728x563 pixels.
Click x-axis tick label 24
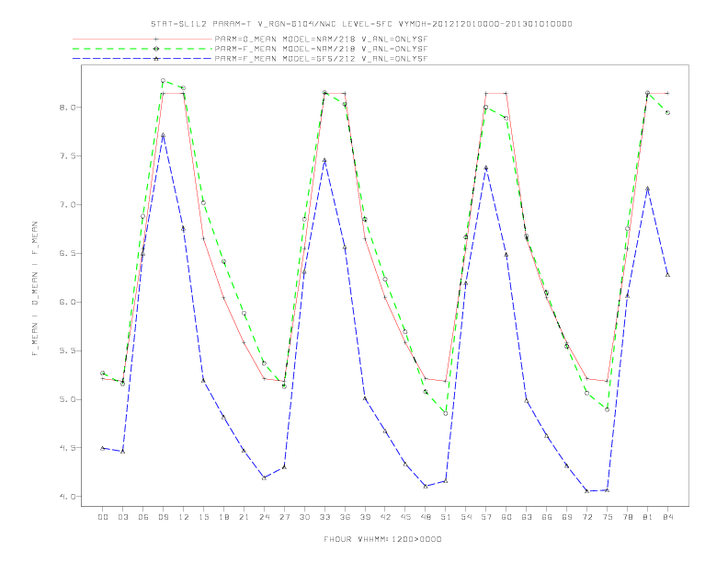(264, 517)
